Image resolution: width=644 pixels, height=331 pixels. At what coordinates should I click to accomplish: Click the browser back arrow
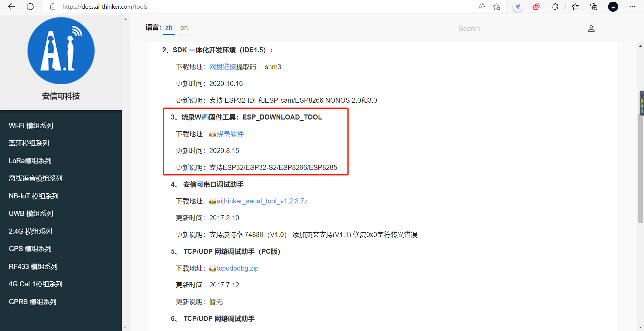point(12,7)
